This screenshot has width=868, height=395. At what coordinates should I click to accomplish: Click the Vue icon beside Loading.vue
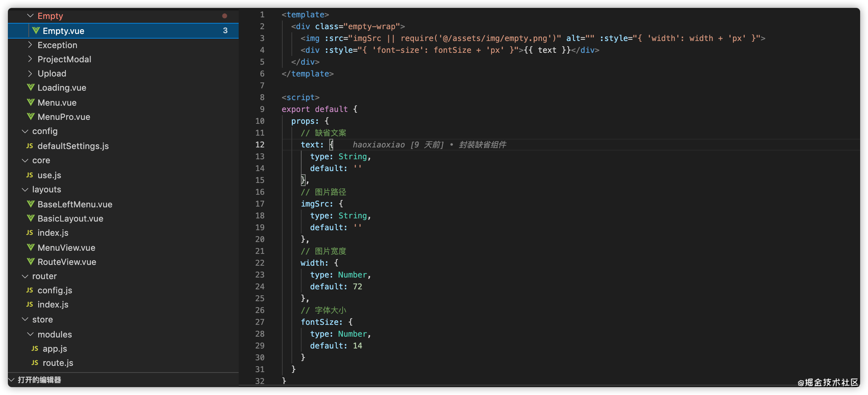pyautogui.click(x=31, y=88)
